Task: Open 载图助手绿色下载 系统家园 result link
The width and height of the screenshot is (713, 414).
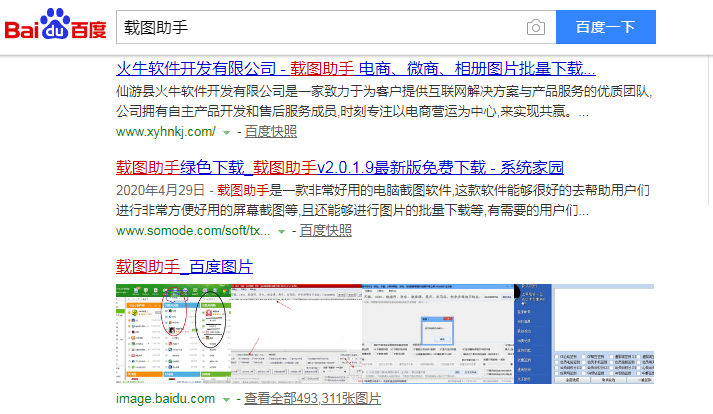Action: [340, 167]
